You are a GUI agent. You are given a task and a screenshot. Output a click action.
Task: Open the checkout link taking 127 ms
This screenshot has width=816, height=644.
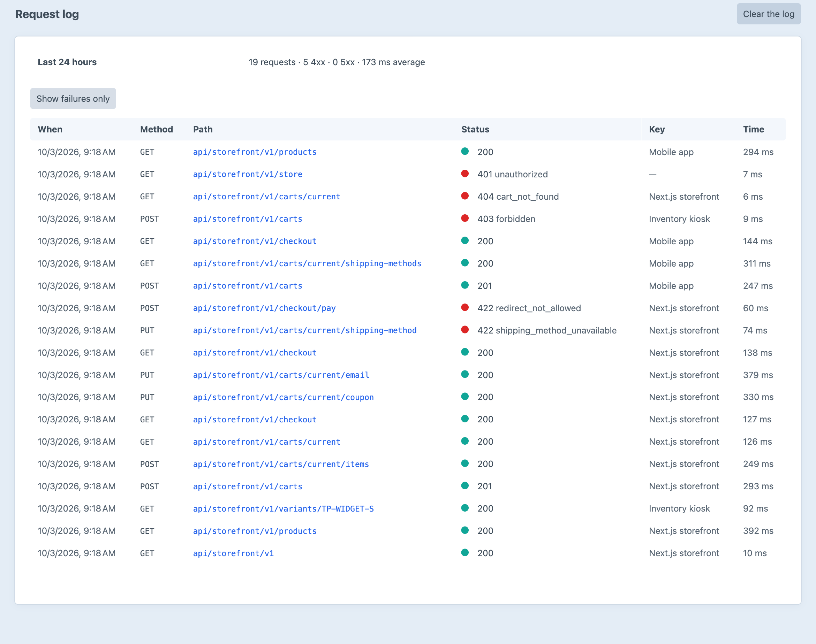coord(255,419)
